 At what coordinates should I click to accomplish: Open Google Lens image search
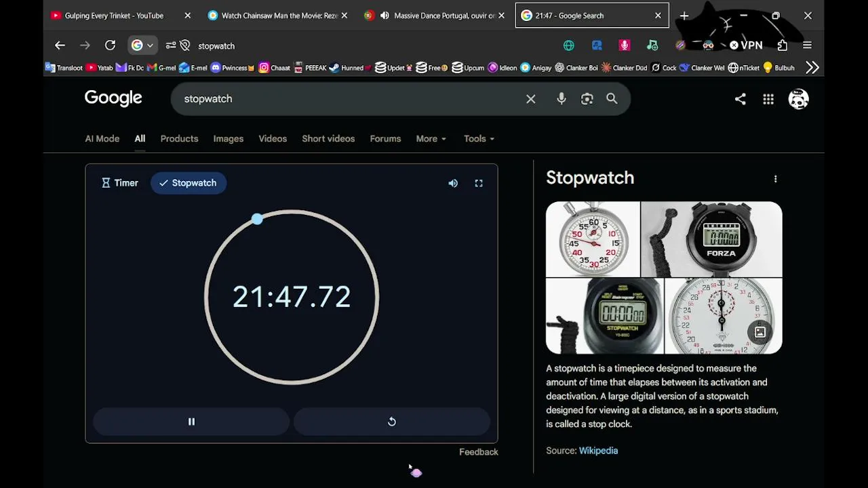tap(587, 99)
